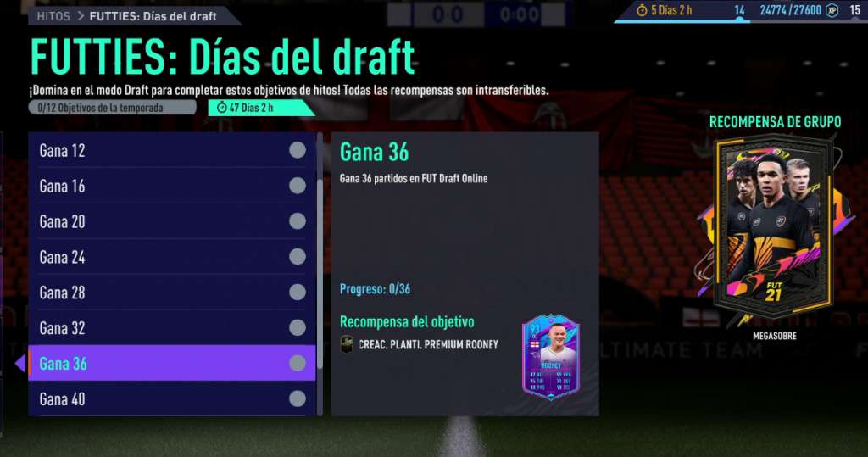Toggle the Gana 12 completion circle
The width and height of the screenshot is (868, 457).
tap(298, 150)
